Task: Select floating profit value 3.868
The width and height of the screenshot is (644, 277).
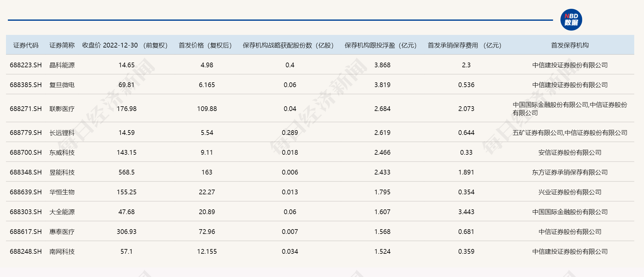Action: pos(382,65)
